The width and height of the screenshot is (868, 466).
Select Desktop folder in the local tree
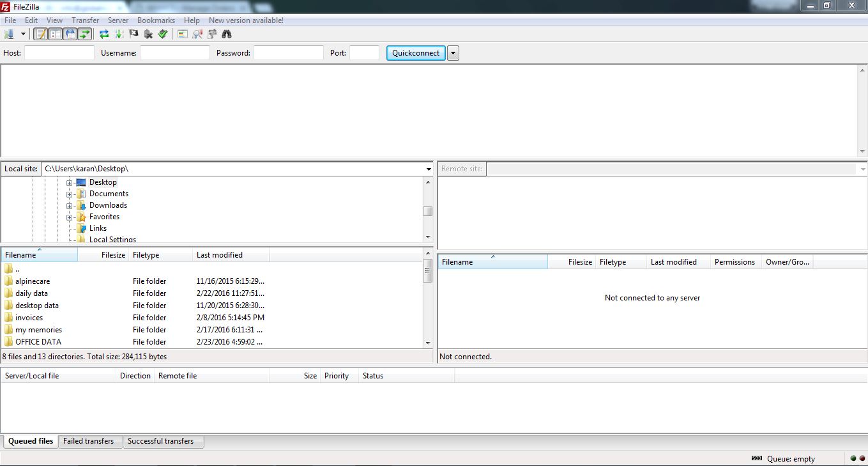(x=103, y=182)
